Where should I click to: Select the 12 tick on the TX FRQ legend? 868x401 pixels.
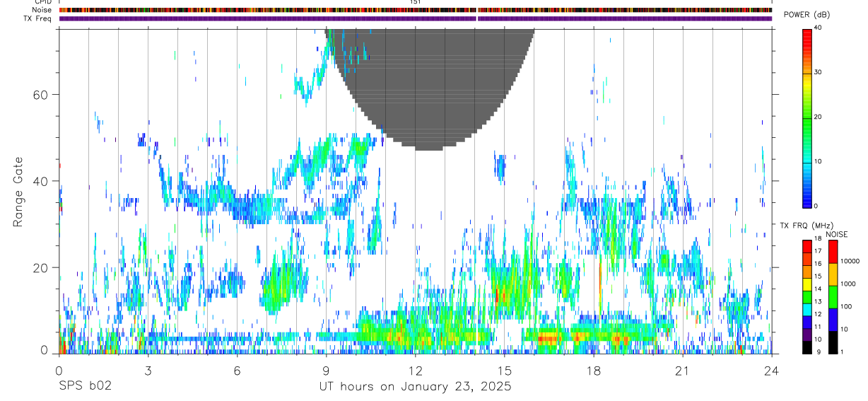[818, 315]
